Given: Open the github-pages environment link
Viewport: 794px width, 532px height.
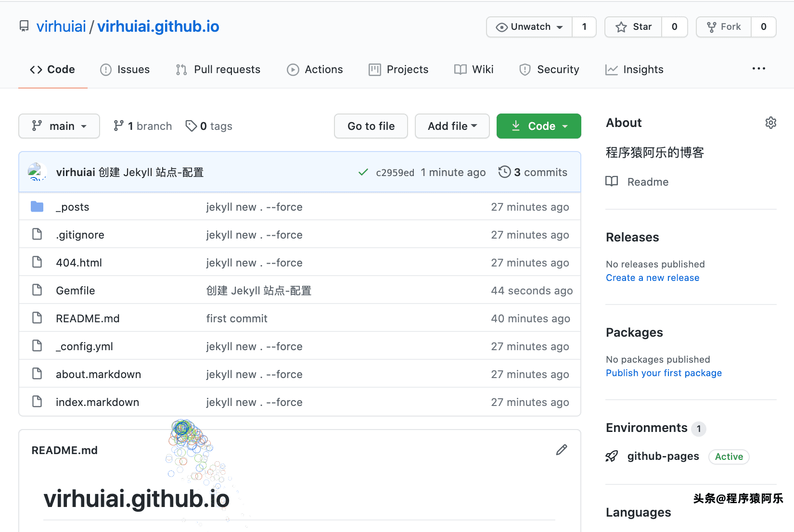Looking at the screenshot, I should click(x=663, y=456).
